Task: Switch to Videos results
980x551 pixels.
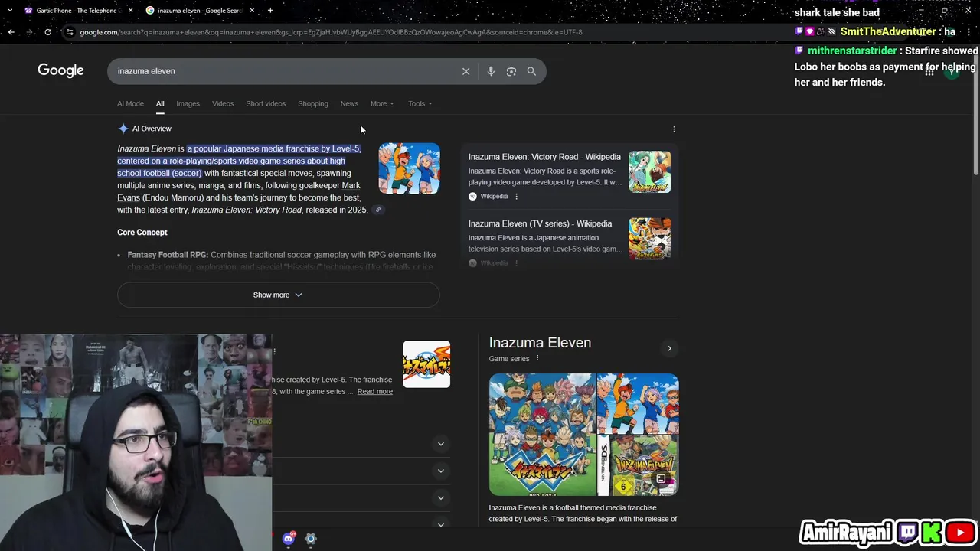Action: pyautogui.click(x=223, y=103)
